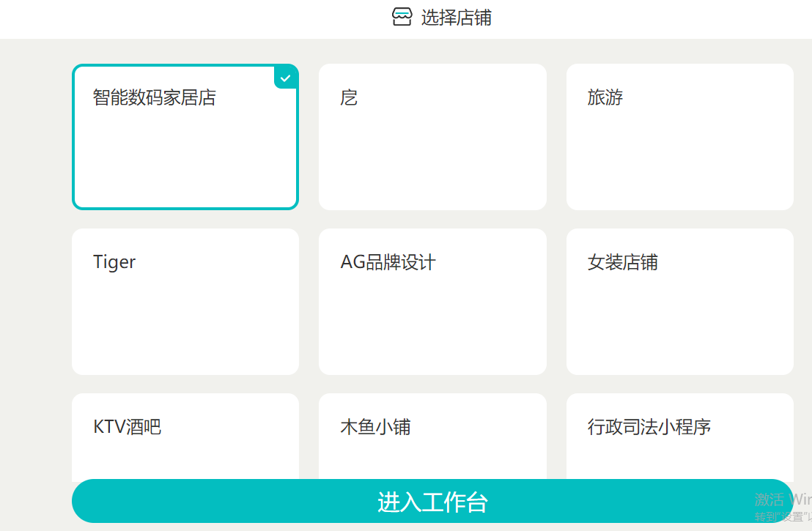Click the checkmark badge on 智能数码家居店
Viewport: 812px width, 531px height.
coord(286,78)
